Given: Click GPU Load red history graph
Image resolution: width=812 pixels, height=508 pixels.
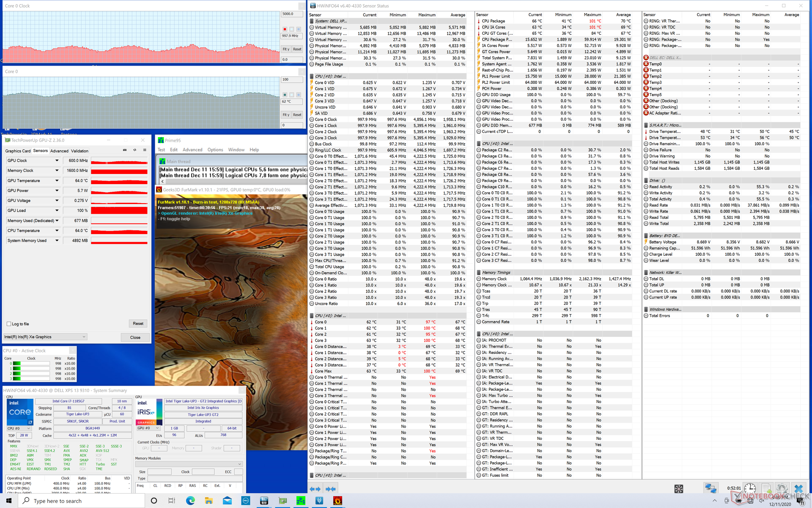Looking at the screenshot, I should coord(119,210).
